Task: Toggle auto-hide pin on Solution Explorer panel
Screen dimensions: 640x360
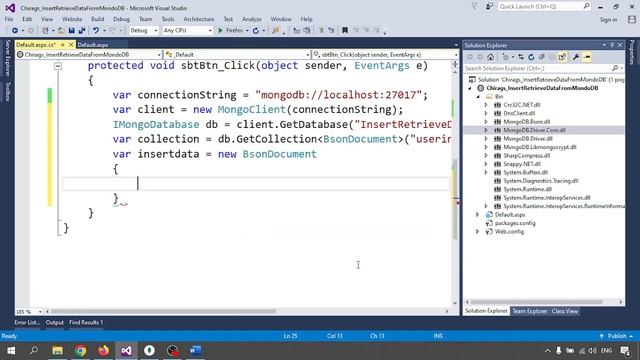Action: [612, 45]
